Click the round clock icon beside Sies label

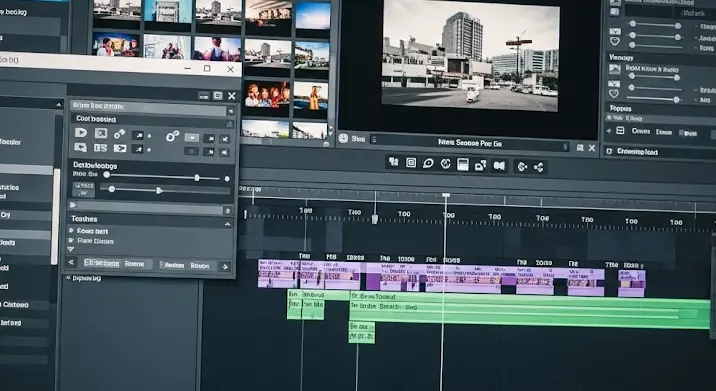[x=343, y=138]
